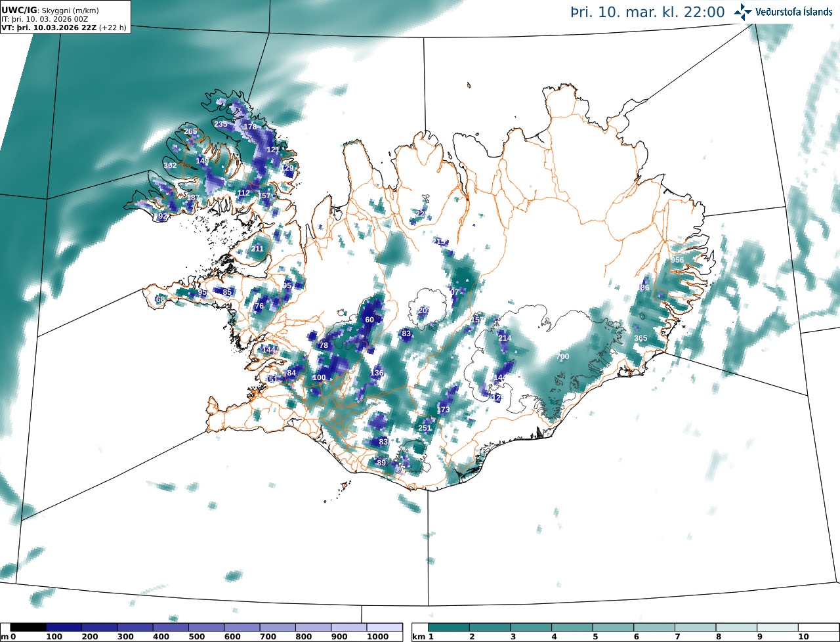
Task: Pick the 9–10 km legend swatch
Action: [778, 628]
